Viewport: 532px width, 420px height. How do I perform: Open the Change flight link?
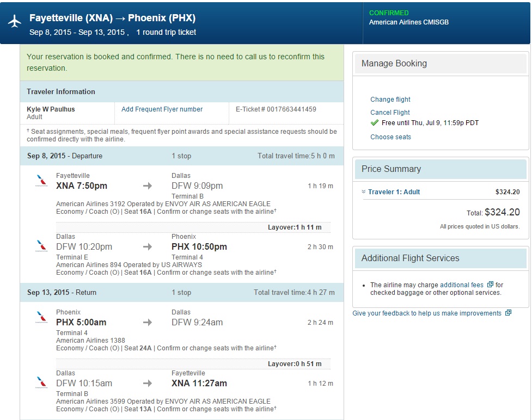[390, 100]
